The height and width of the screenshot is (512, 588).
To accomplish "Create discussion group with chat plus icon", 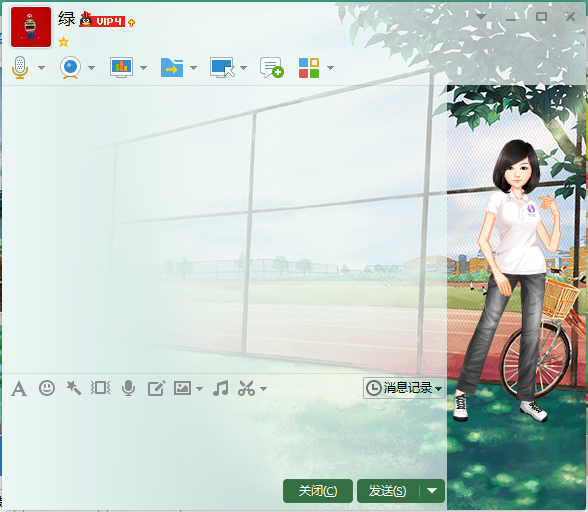I will 272,68.
